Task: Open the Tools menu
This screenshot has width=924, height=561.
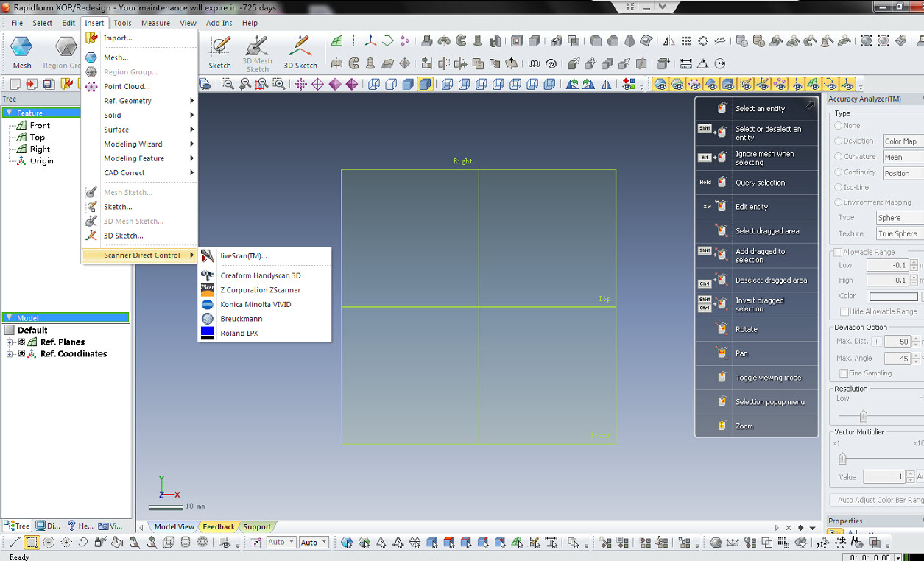Action: [122, 23]
